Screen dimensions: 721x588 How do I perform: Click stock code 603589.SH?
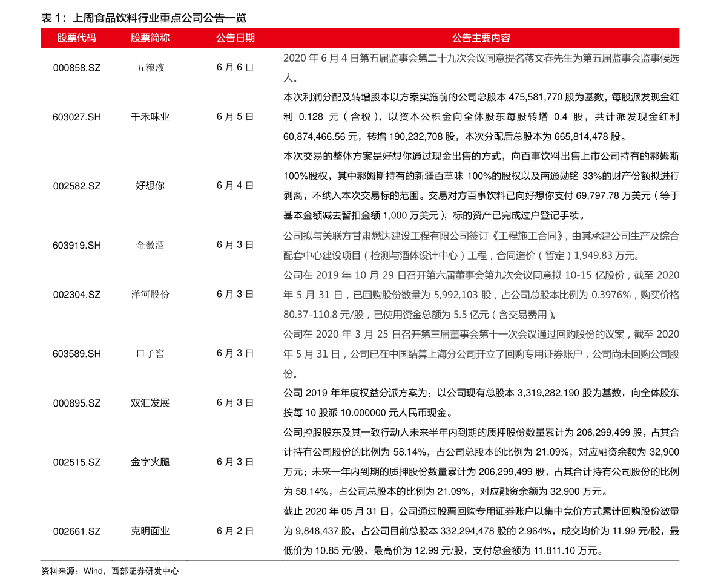pyautogui.click(x=77, y=354)
